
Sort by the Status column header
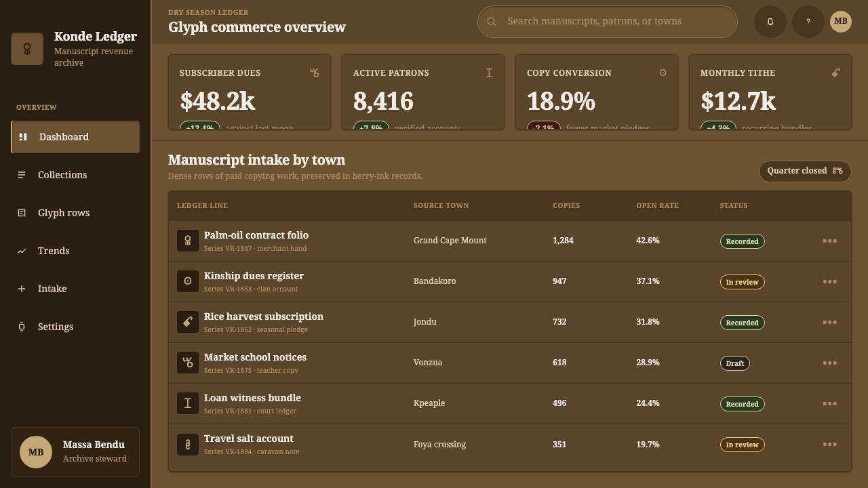click(733, 205)
